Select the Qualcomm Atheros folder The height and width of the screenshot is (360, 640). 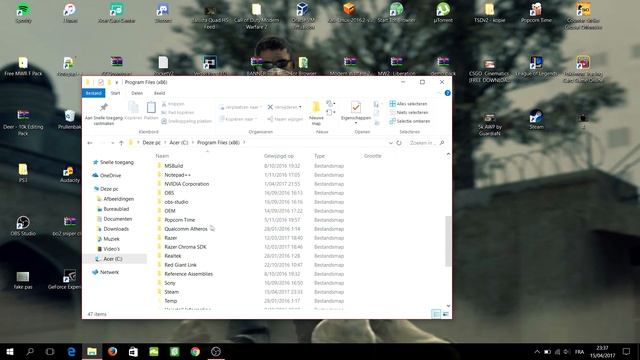[186, 229]
